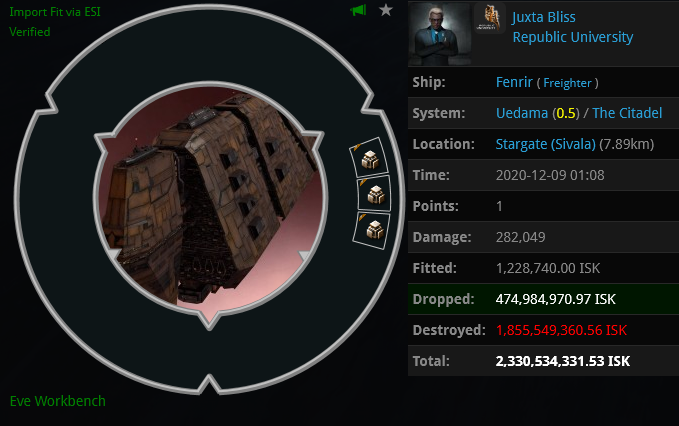
Task: Open The Citadel region link
Action: tap(627, 113)
